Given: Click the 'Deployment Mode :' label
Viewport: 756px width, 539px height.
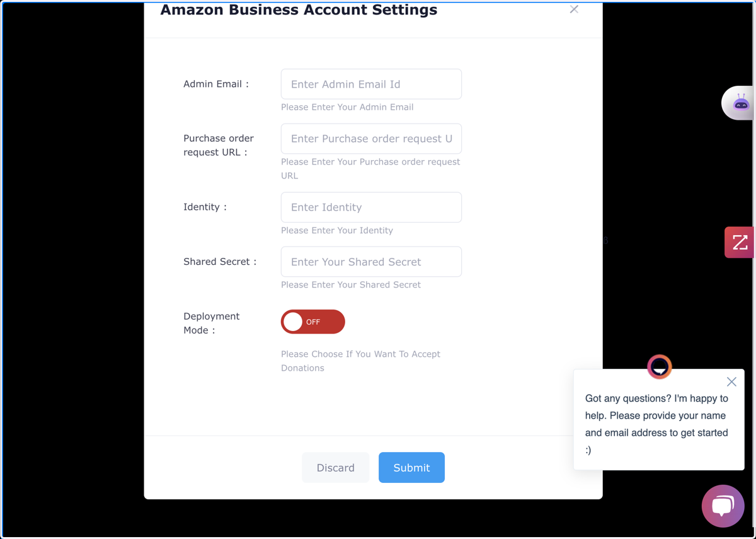Looking at the screenshot, I should 212,323.
